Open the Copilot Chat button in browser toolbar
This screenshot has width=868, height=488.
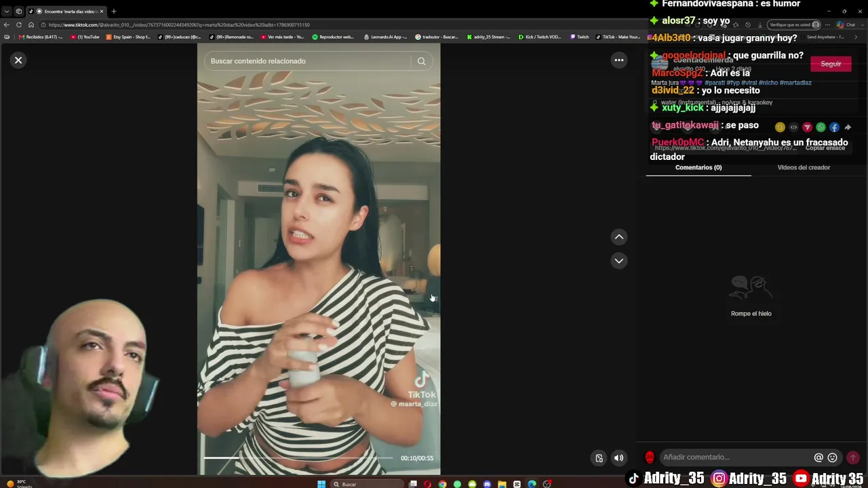846,25
